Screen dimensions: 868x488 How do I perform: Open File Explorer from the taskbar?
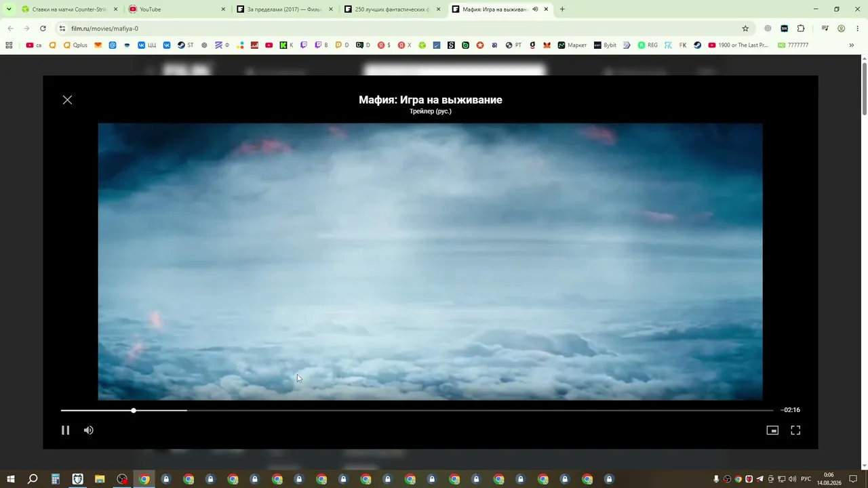[100, 479]
